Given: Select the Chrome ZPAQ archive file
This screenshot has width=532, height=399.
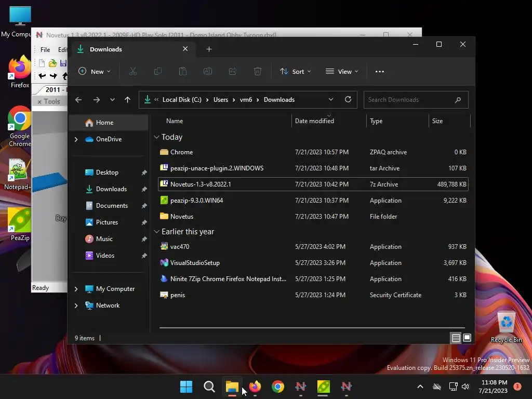Looking at the screenshot, I should 313,152.
